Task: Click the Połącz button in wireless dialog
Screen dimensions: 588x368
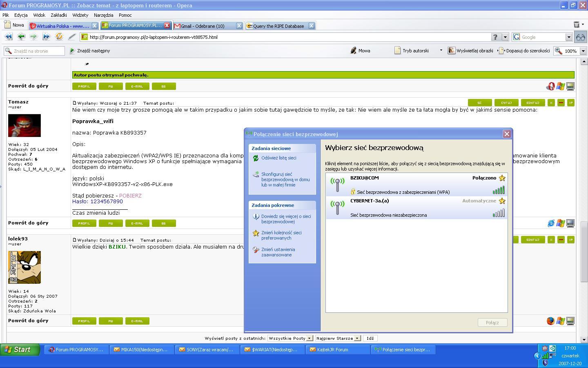Action: (x=492, y=323)
